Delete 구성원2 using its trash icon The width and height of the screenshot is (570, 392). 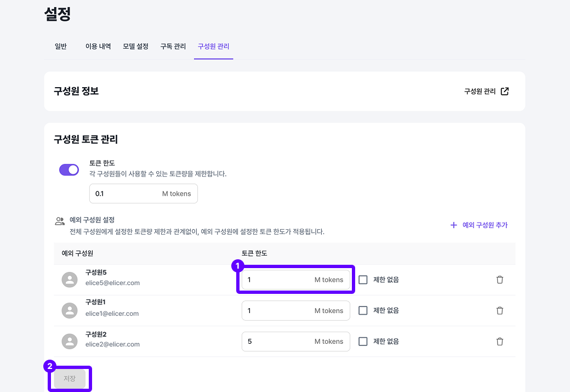click(x=499, y=341)
